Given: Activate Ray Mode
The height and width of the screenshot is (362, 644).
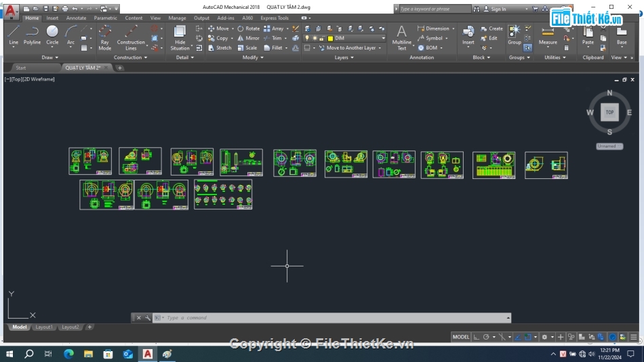Looking at the screenshot, I should 104,38.
